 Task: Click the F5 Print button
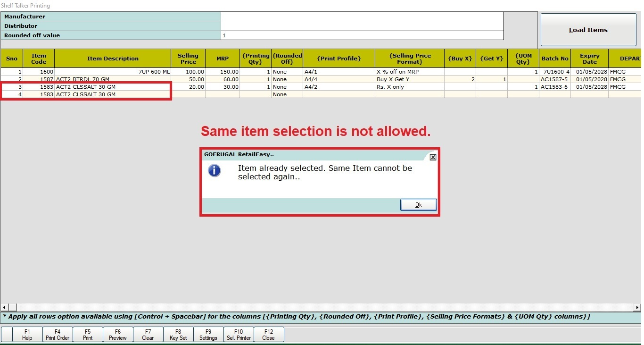(x=88, y=335)
